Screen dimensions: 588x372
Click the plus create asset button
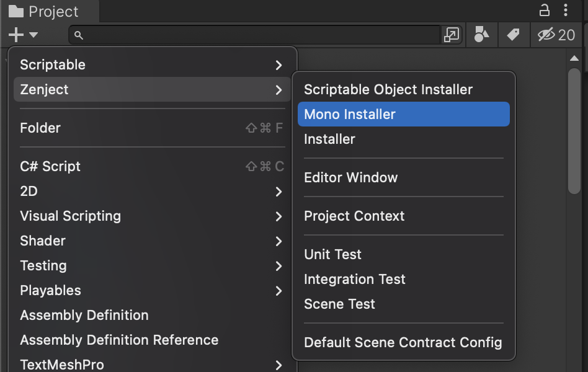pos(16,35)
